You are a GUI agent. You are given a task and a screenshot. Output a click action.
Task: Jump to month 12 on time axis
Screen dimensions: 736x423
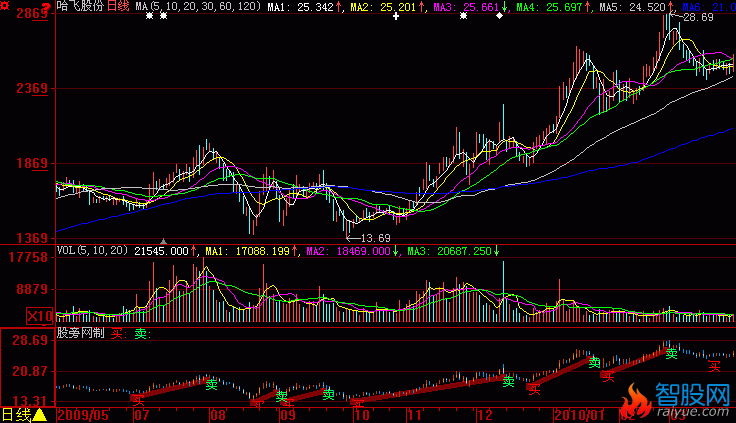coord(485,415)
